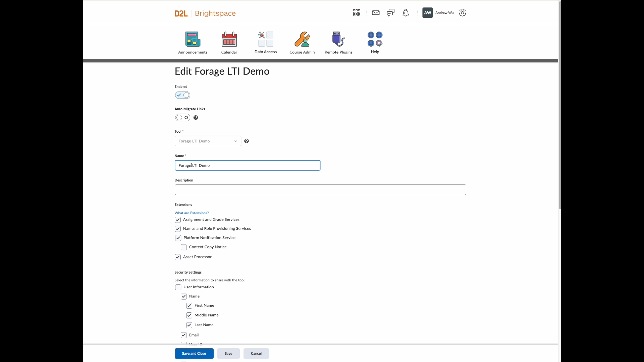Uncheck the Email checkbox
Image resolution: width=644 pixels, height=362 pixels.
(184, 335)
